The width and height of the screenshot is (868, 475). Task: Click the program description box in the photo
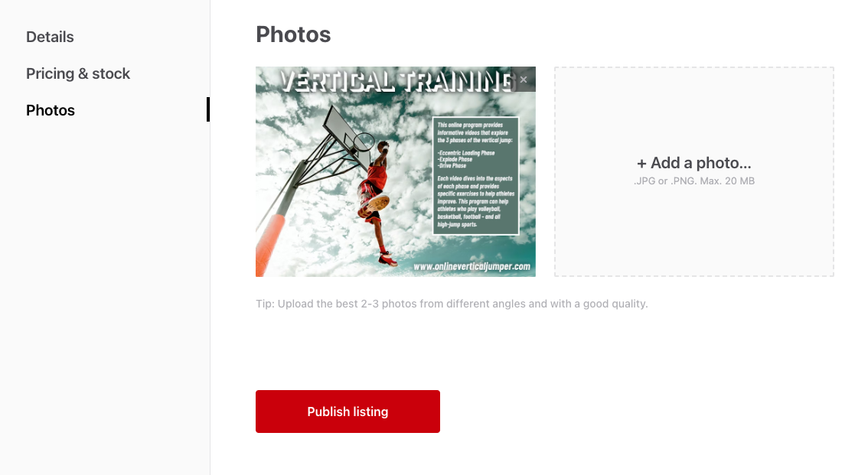coord(475,175)
